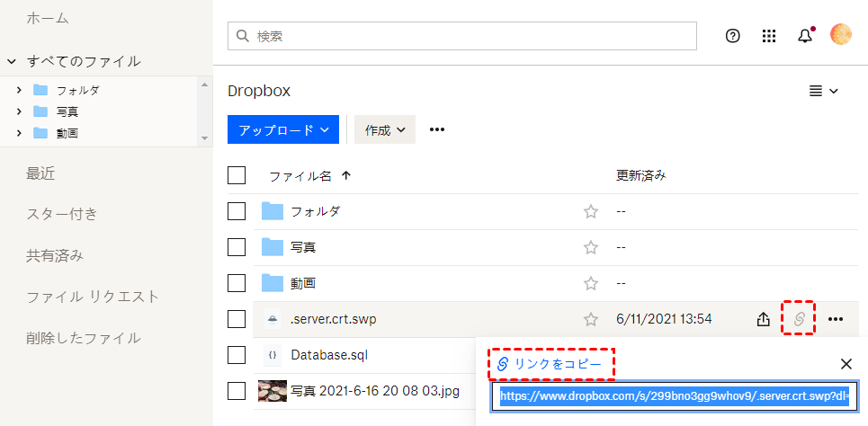Star the フォルダ folder row

591,211
